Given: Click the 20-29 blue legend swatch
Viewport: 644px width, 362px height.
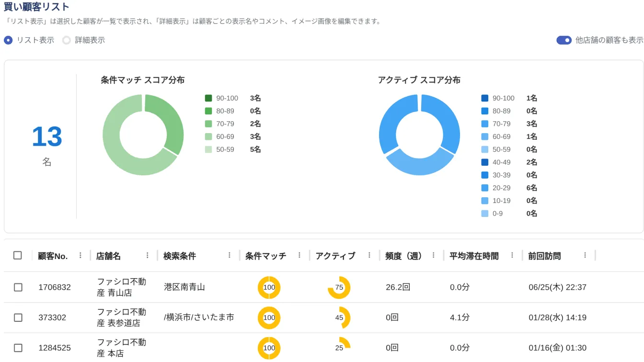Looking at the screenshot, I should 485,188.
